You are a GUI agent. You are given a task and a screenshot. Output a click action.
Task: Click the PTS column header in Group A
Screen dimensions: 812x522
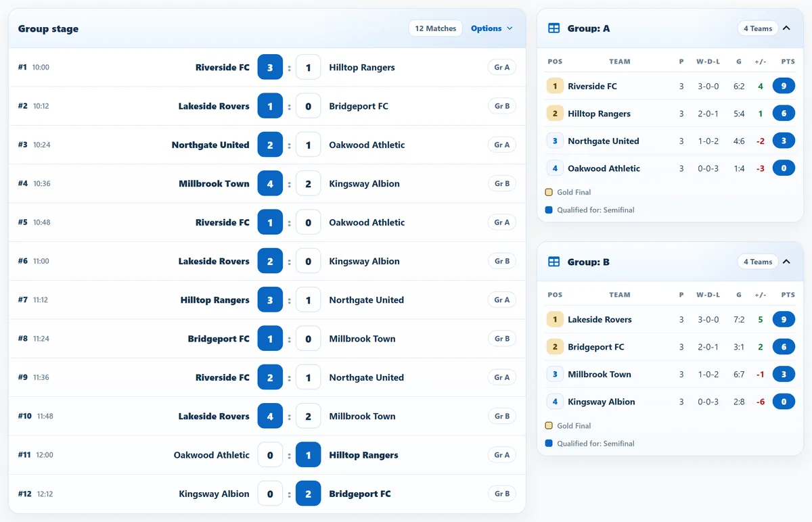(788, 62)
